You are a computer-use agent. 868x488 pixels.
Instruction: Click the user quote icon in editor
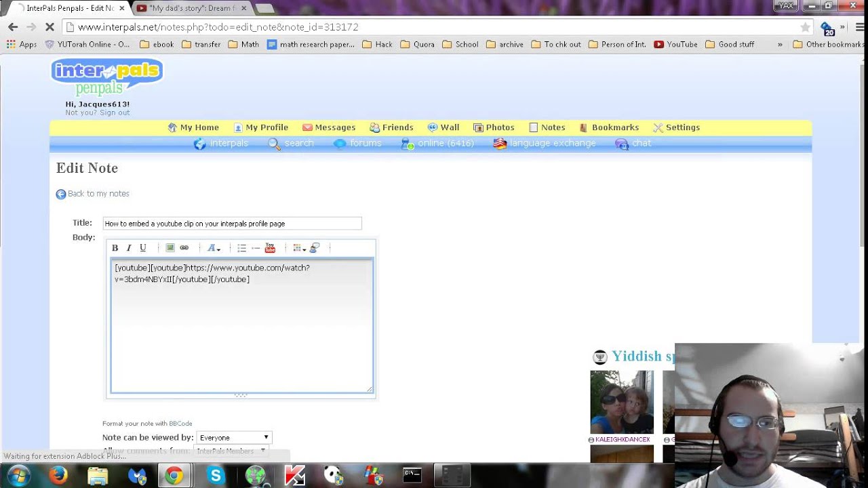(x=315, y=248)
